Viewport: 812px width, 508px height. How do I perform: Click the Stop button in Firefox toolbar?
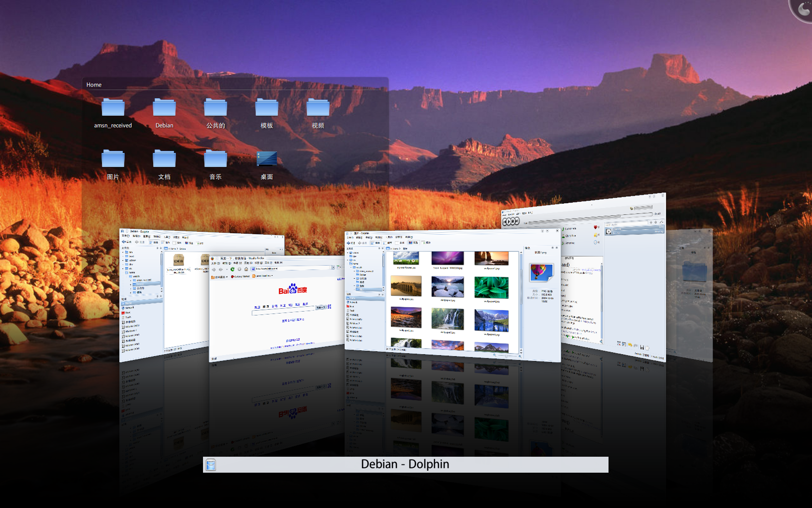(239, 269)
